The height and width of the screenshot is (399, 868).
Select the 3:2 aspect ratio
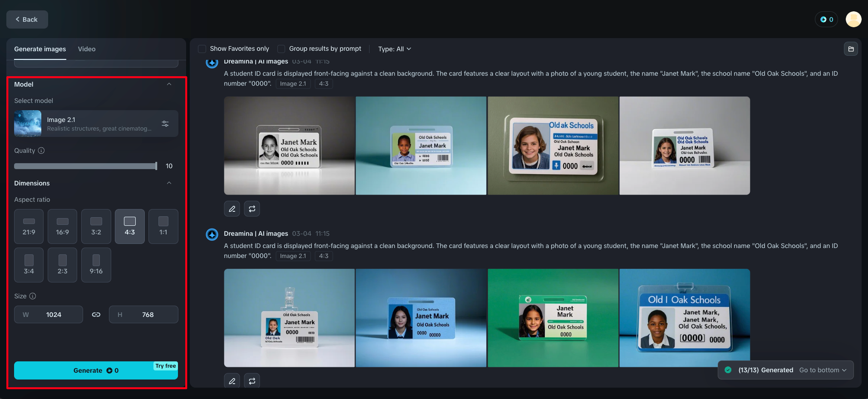96,227
